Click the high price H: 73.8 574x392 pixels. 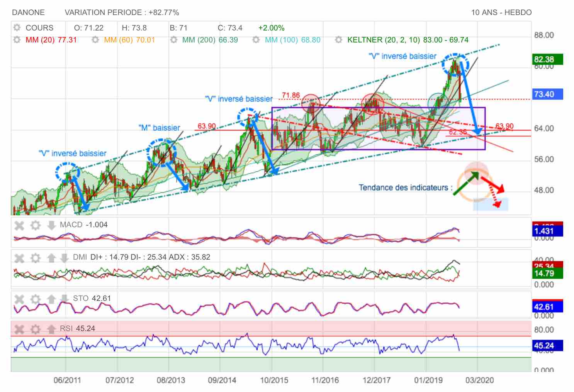[x=134, y=28]
